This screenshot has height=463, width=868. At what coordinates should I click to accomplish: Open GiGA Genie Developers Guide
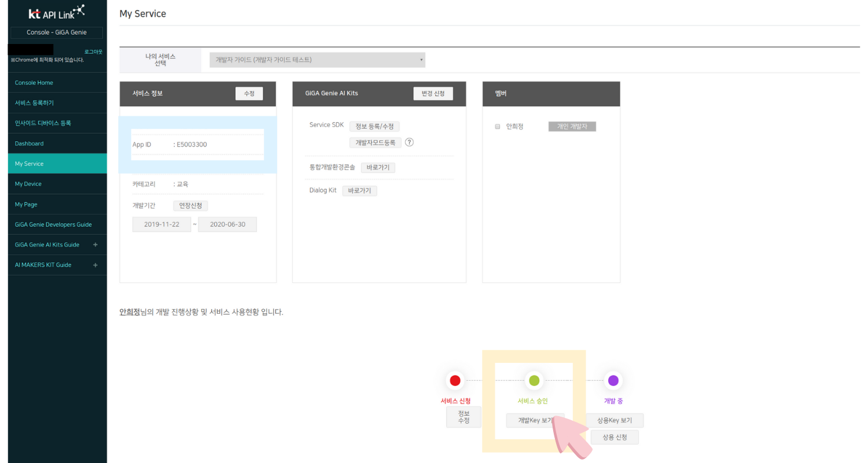pos(57,225)
